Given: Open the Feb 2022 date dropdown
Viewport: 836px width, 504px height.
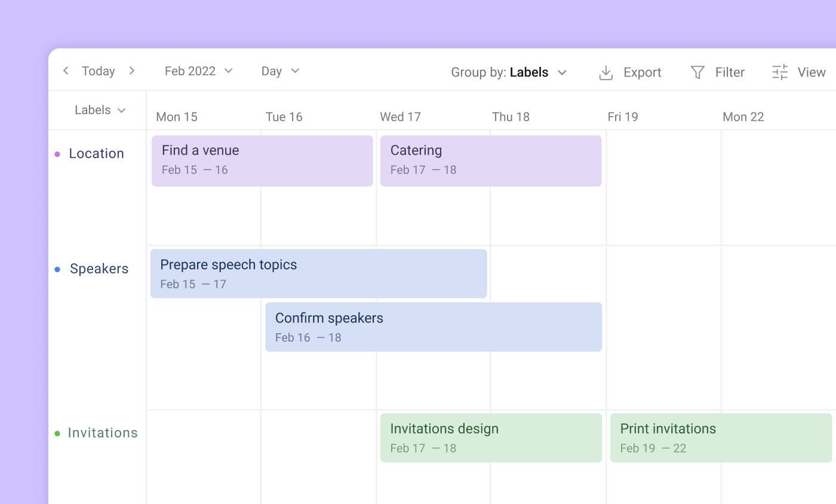Looking at the screenshot, I should point(199,70).
